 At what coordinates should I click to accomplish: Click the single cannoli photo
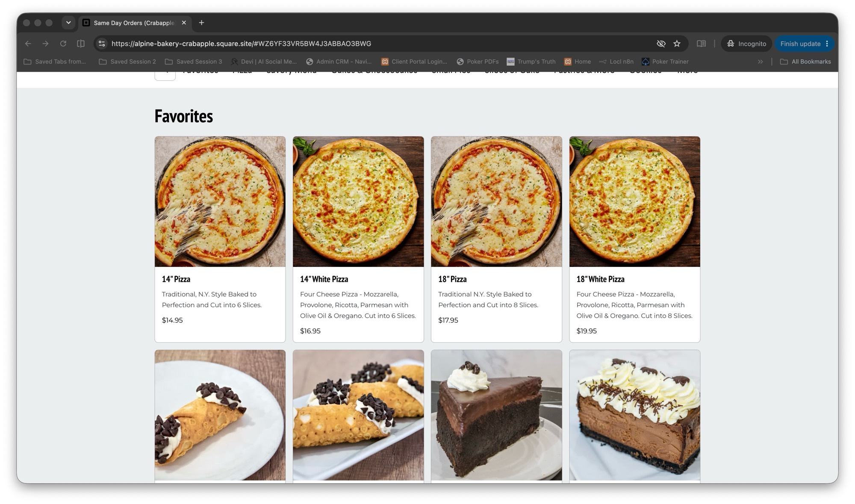pos(220,415)
